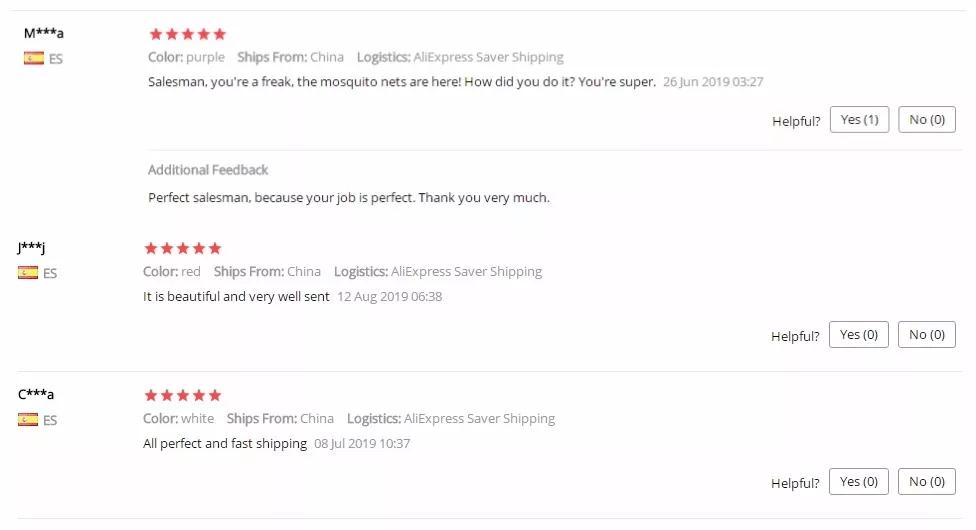Select reviewer name M***a
The image size is (976, 530).
click(x=44, y=33)
